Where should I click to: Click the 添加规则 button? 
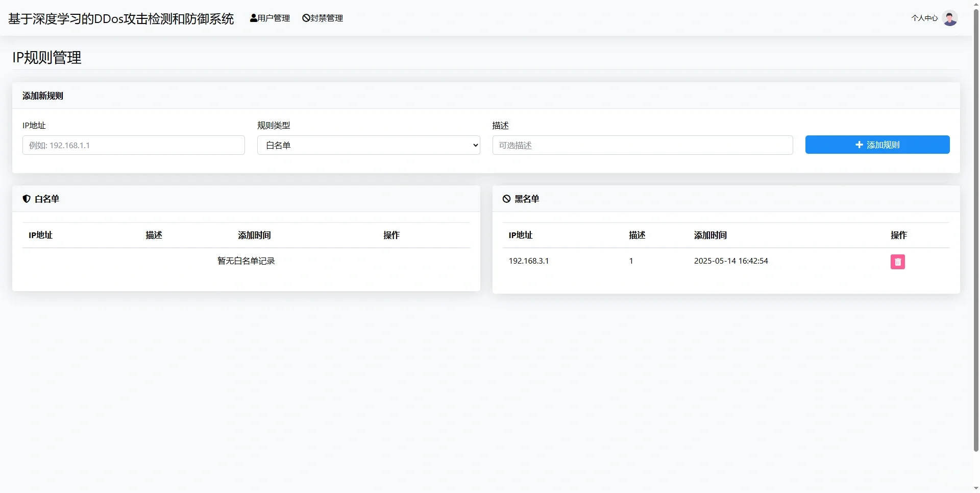[x=877, y=144]
